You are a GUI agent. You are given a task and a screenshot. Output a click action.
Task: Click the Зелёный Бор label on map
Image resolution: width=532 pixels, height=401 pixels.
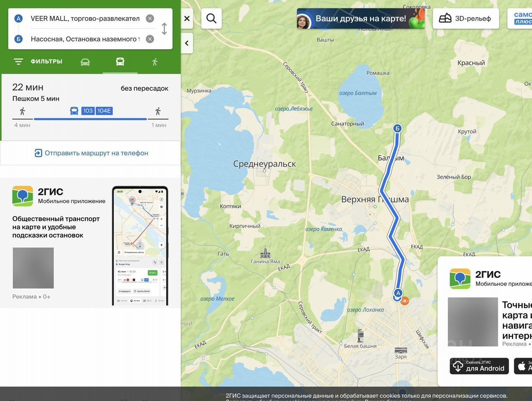pos(454,177)
